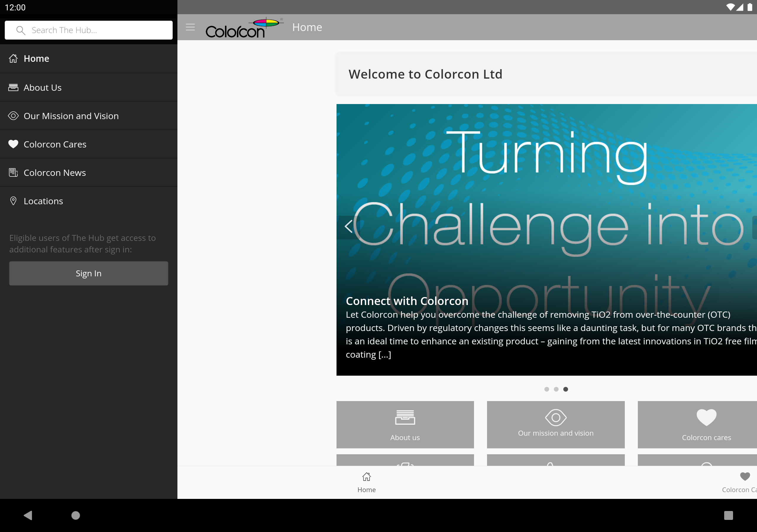Viewport: 757px width, 532px height.
Task: Click the Home title in header
Action: pos(307,27)
